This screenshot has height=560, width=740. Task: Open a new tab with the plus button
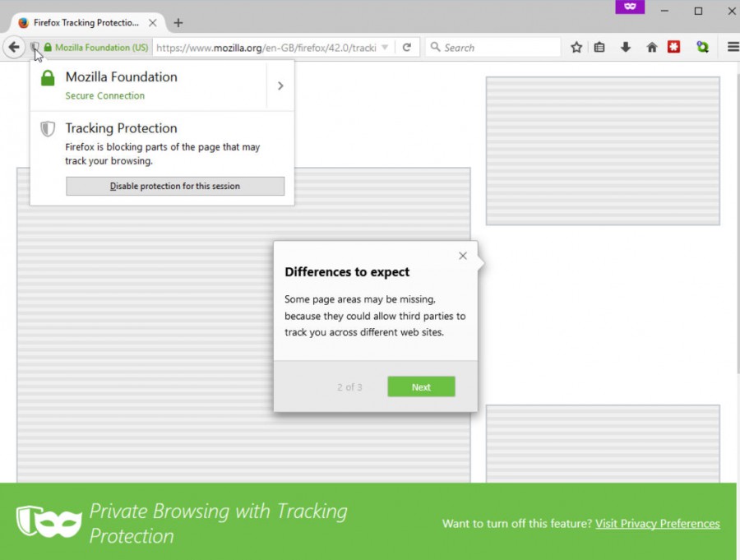178,23
